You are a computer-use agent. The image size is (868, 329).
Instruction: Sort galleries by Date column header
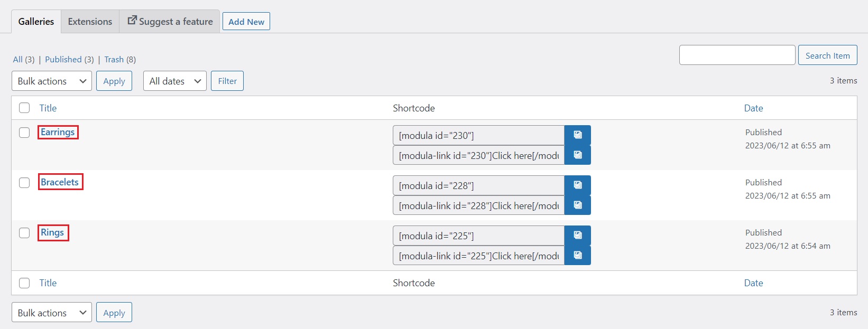pyautogui.click(x=753, y=108)
